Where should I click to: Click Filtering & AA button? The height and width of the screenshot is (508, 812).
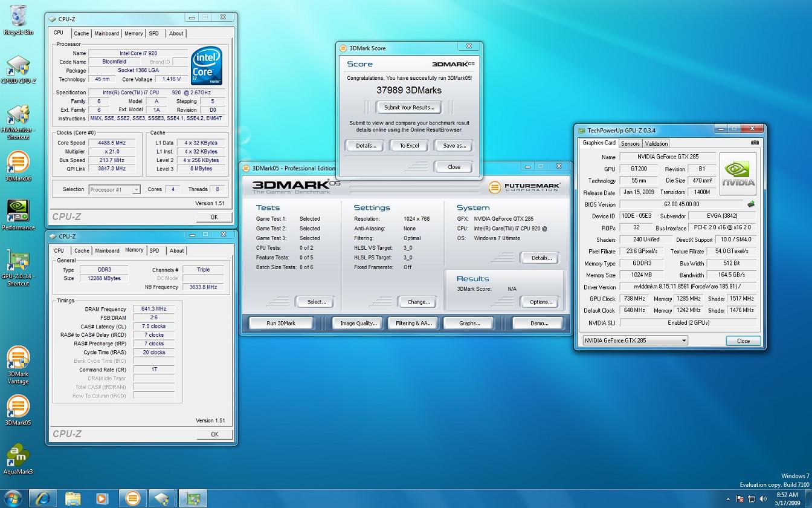tap(413, 323)
